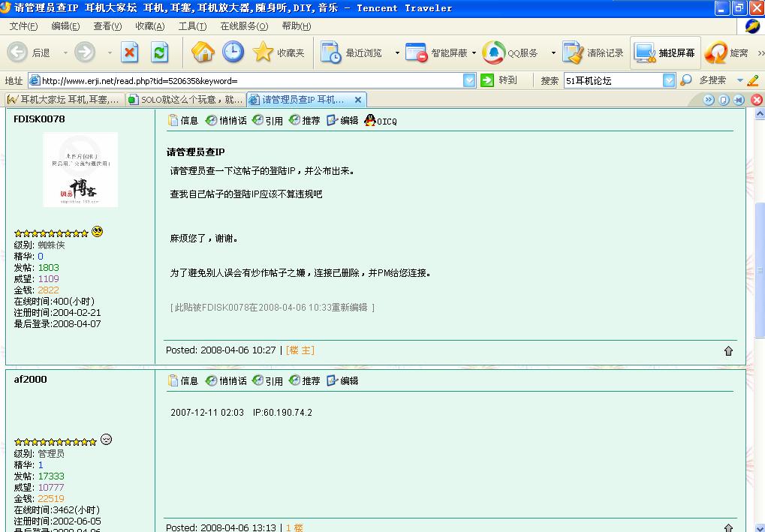Click the 多搜索 multi-search link
This screenshot has height=532, width=765.
tap(712, 80)
